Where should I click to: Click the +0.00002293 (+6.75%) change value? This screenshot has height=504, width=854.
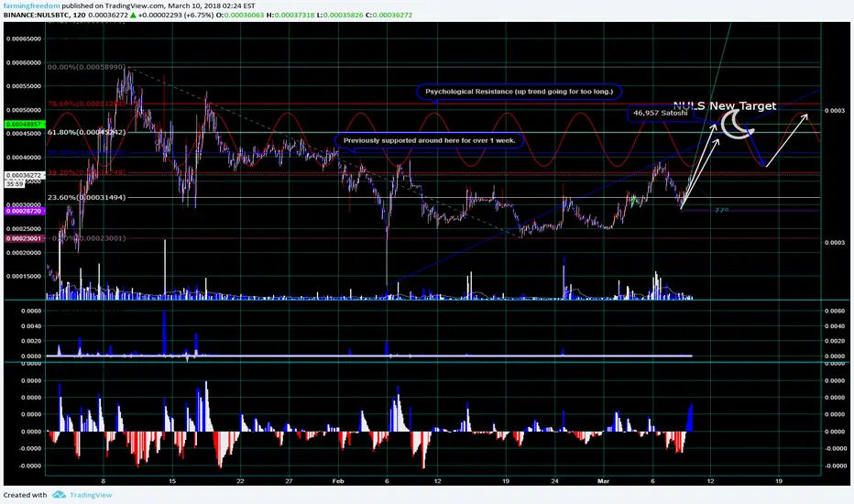[x=175, y=15]
